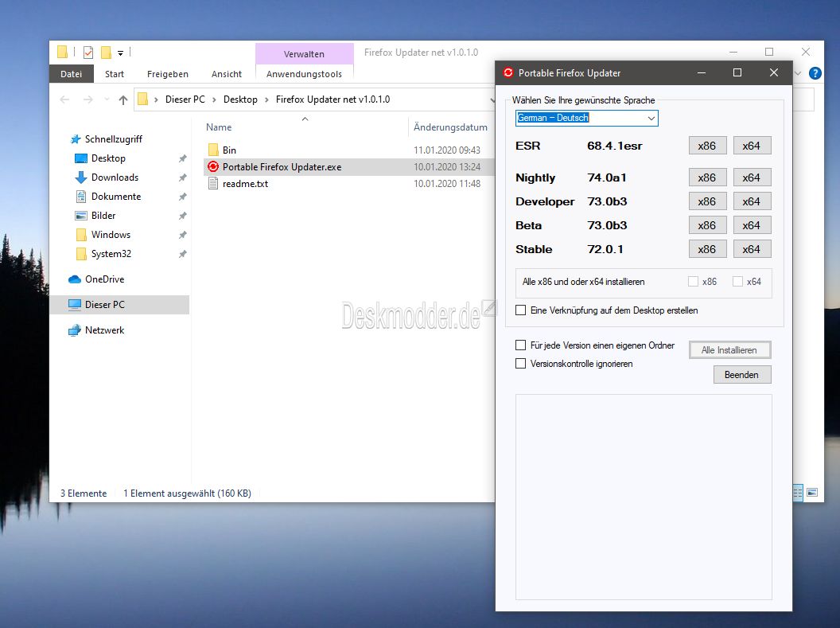Click inside the updater log output box
This screenshot has width=840, height=628.
[x=644, y=497]
